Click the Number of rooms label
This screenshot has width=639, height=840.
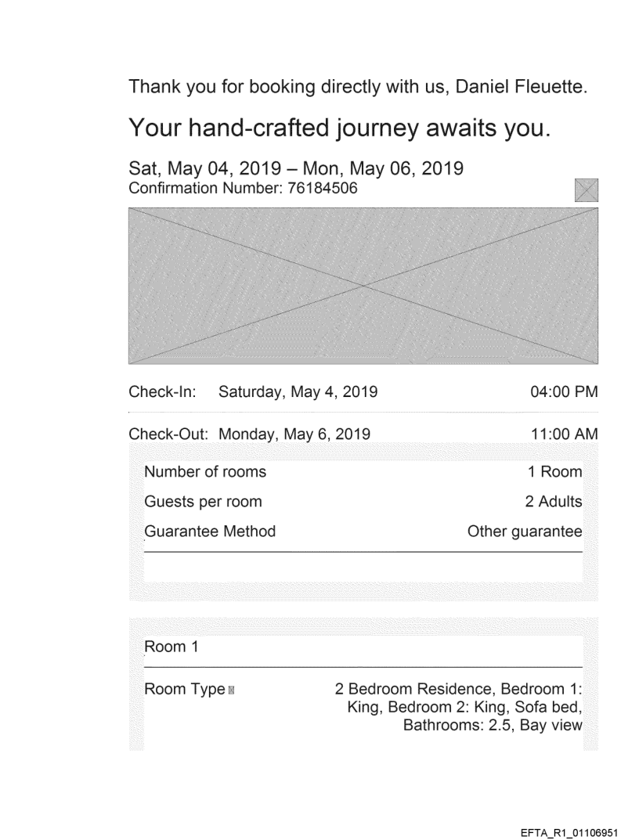pos(205,472)
